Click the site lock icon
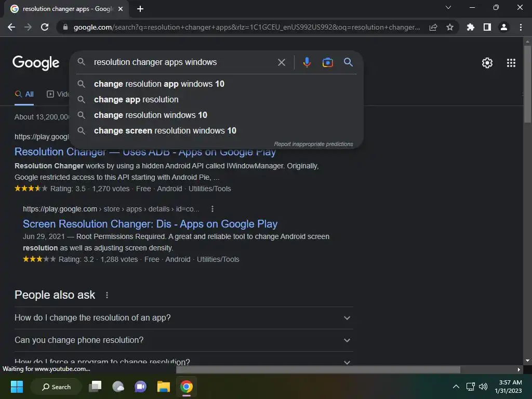Viewport: 532px width, 399px height. click(65, 27)
